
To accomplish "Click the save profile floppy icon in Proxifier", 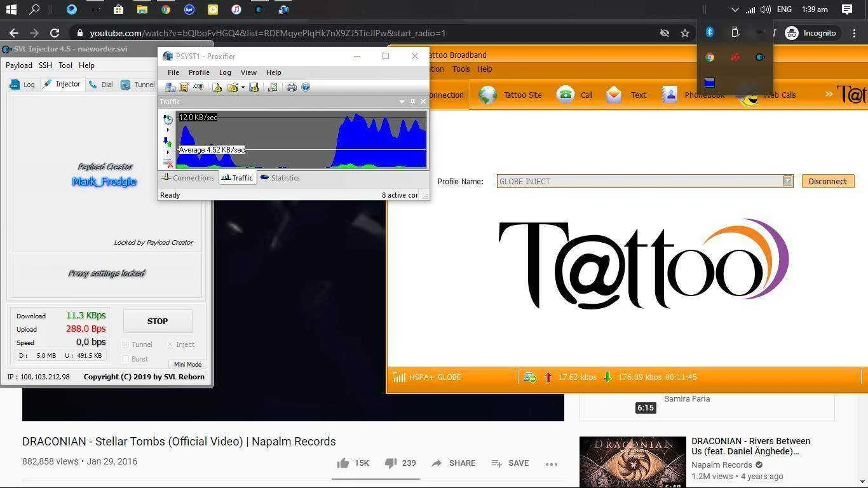I will coord(254,87).
